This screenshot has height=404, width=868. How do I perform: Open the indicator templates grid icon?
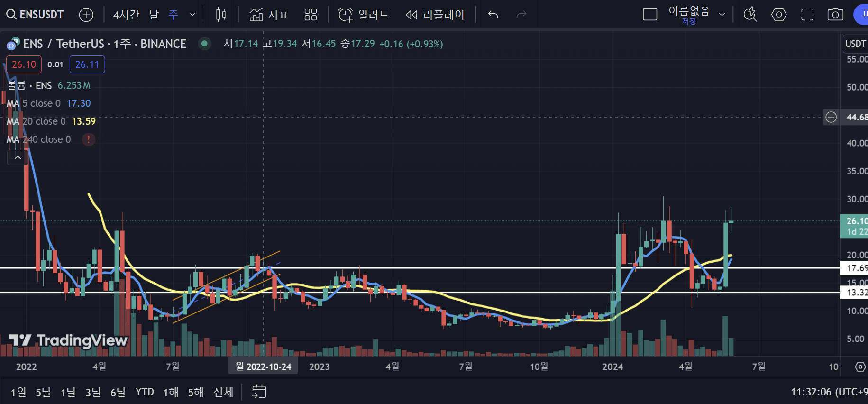click(311, 15)
